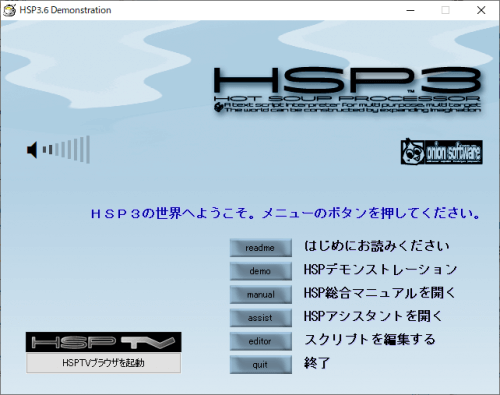Adjust the volume level bars
The width and height of the screenshot is (500, 395).
66,149
